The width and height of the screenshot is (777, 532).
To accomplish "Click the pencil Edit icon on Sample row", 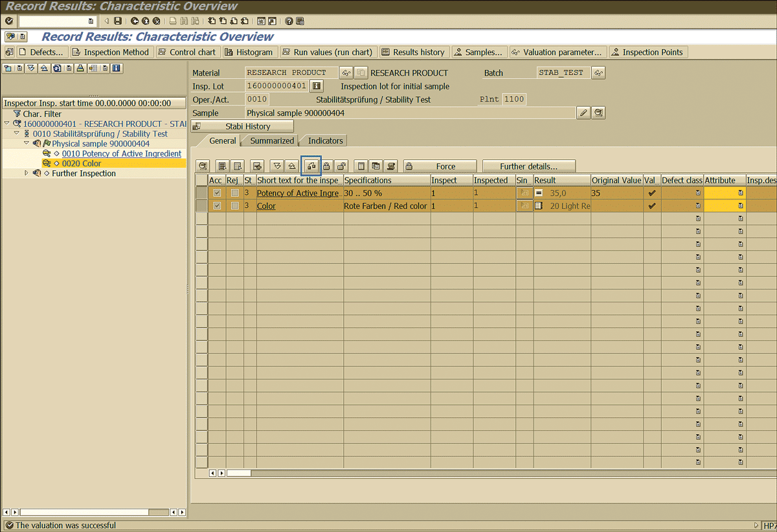I will pyautogui.click(x=583, y=113).
